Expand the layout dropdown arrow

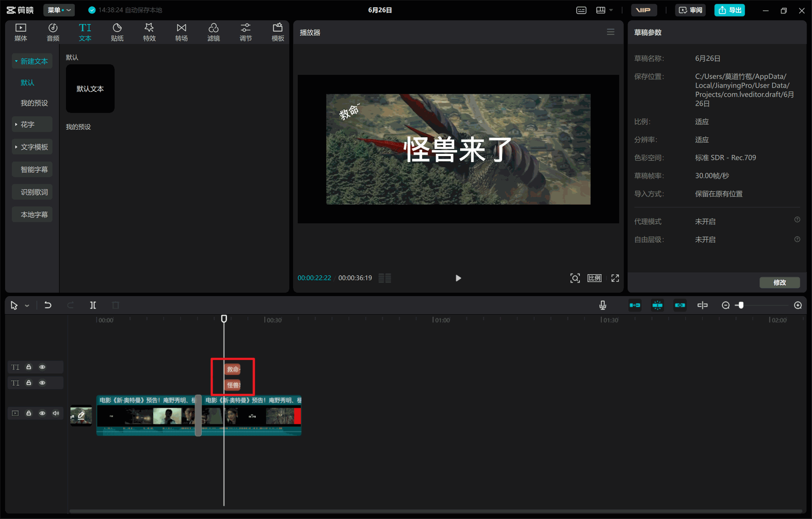coord(611,10)
